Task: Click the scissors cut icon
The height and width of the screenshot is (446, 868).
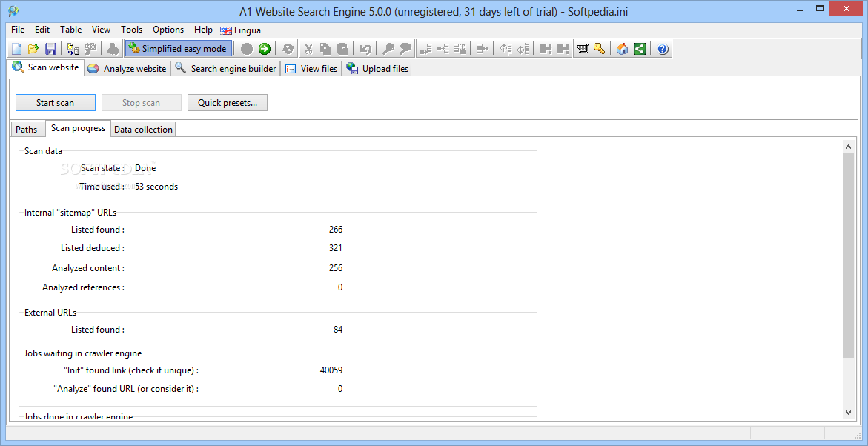Action: 308,49
